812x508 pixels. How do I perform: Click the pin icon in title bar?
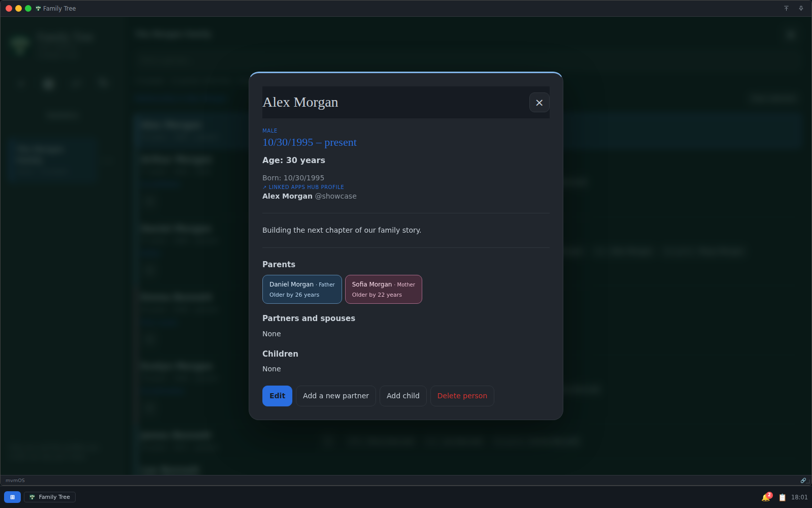[x=801, y=8]
